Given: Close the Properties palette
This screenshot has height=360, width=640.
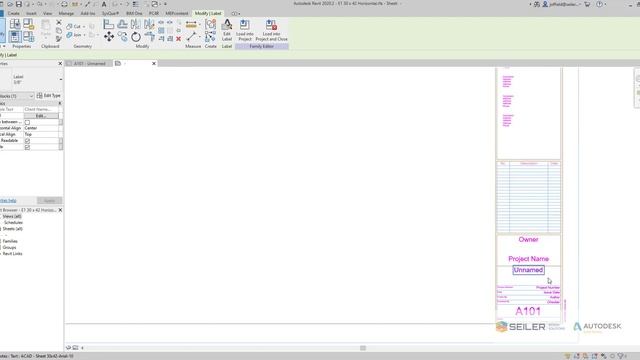Looking at the screenshot, I should click(x=60, y=64).
